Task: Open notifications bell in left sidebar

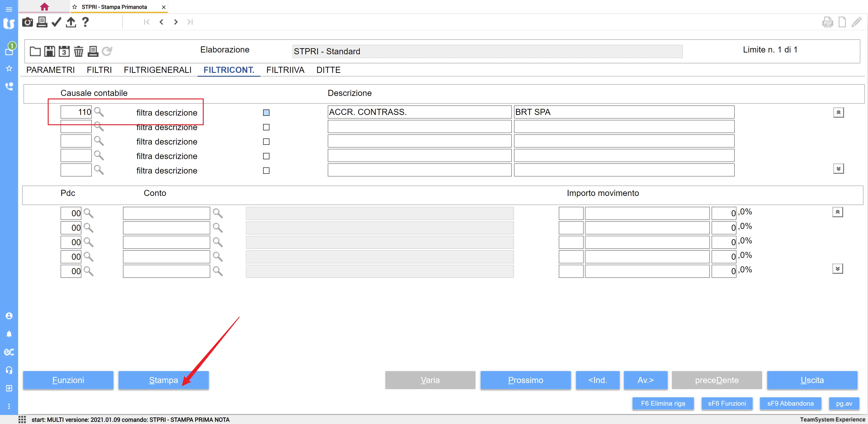Action: click(x=9, y=334)
